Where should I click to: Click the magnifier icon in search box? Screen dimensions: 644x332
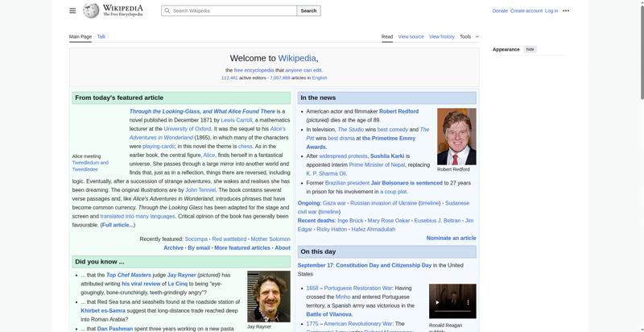pos(167,10)
